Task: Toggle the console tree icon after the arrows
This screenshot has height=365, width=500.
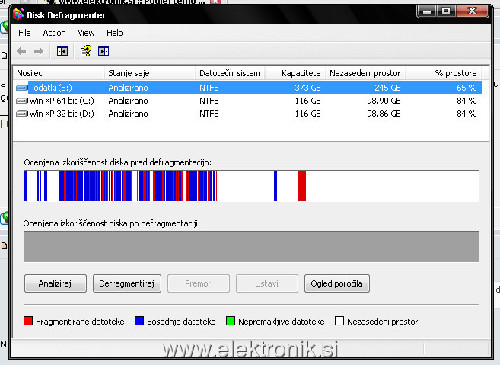Action: (x=62, y=51)
